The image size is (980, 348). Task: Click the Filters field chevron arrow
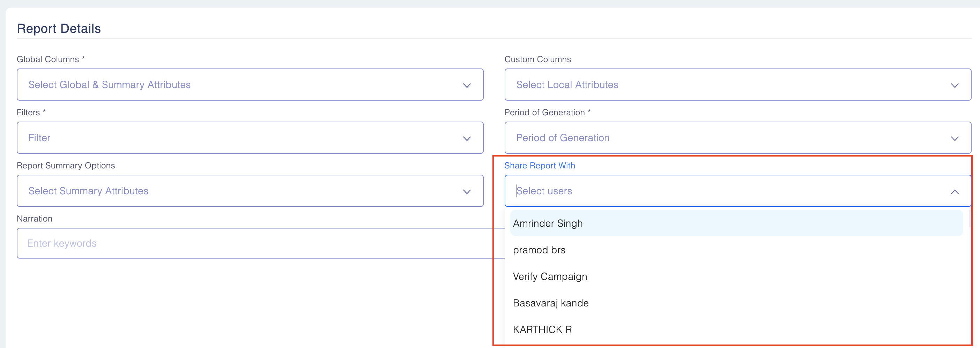tap(466, 139)
